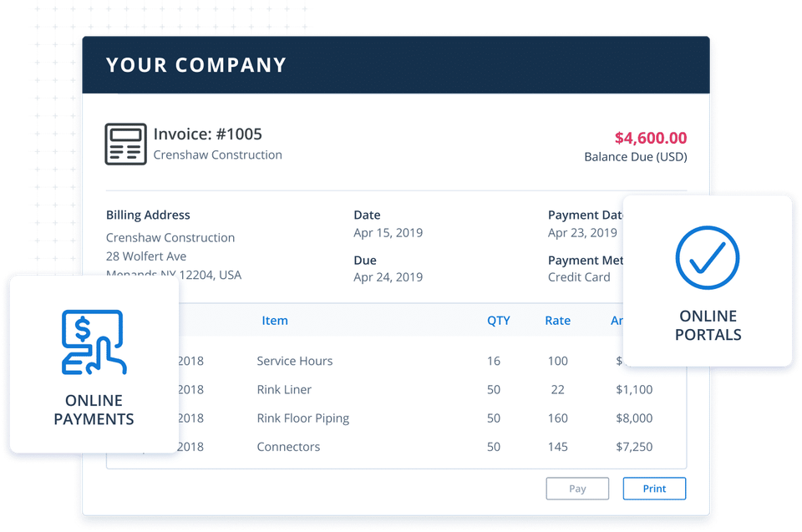
Task: Click the online payments hand icon
Action: (94, 342)
